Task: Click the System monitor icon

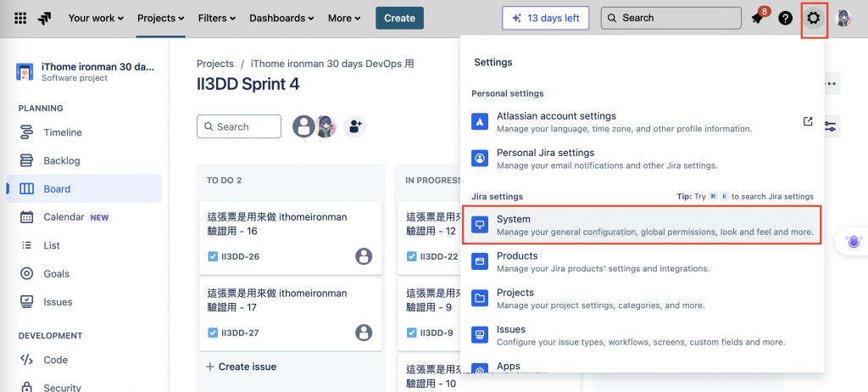Action: 480,225
